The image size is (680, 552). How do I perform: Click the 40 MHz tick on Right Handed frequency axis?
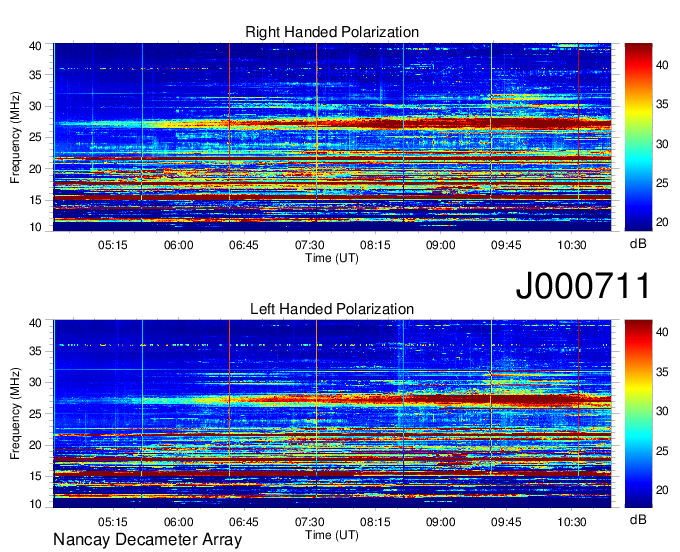35,46
